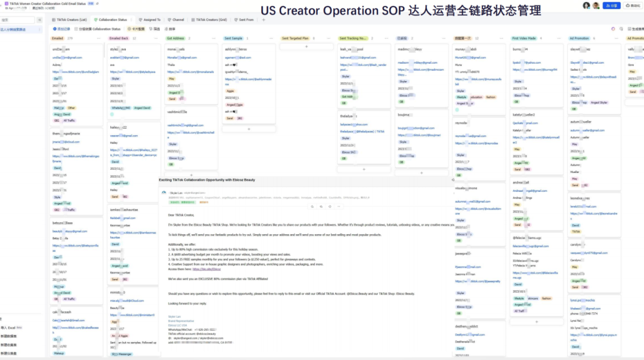Click the Ad Promotion column label
Image resolution: width=644 pixels, height=360 pixels.
579,38
